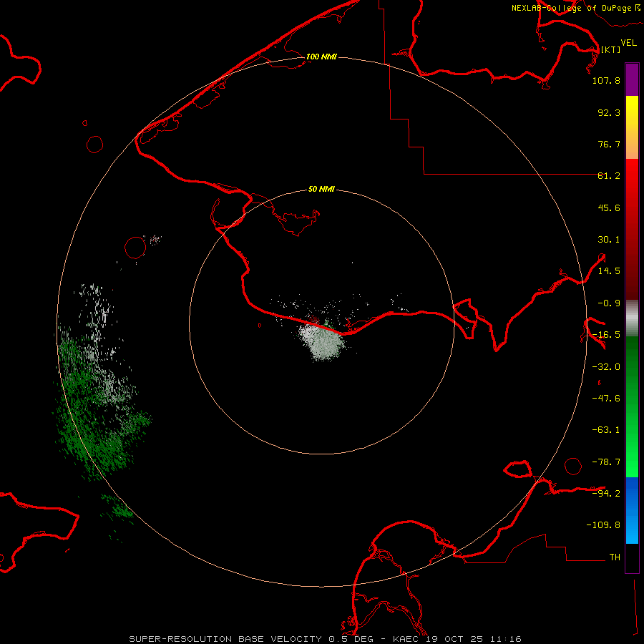Click the -94.2 velocity scale value
The height and width of the screenshot is (644, 644).
(x=606, y=493)
